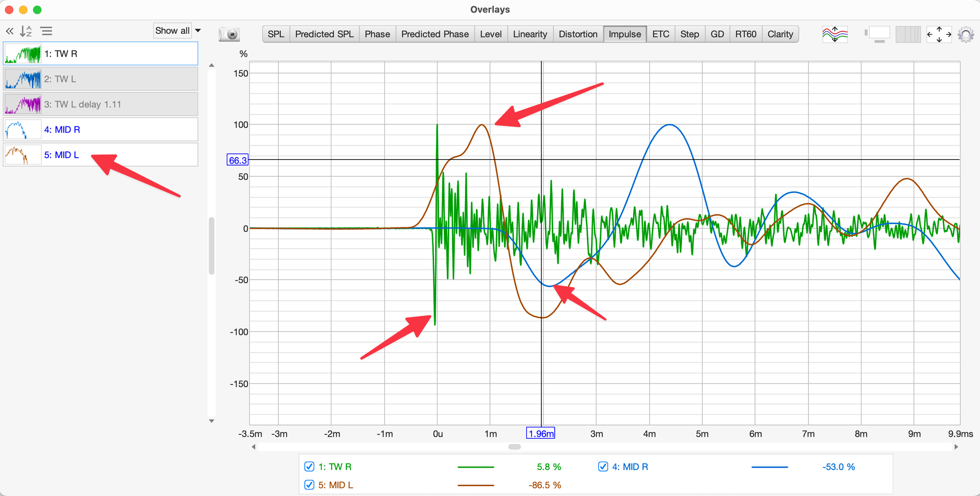The width and height of the screenshot is (980, 496).
Task: Uncheck the 1: TW R trace checkbox
Action: [x=309, y=467]
